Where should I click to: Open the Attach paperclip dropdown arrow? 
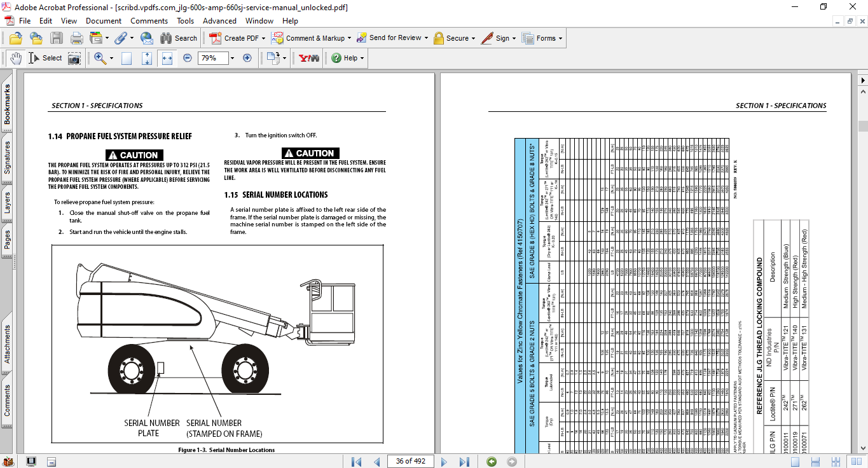click(132, 39)
